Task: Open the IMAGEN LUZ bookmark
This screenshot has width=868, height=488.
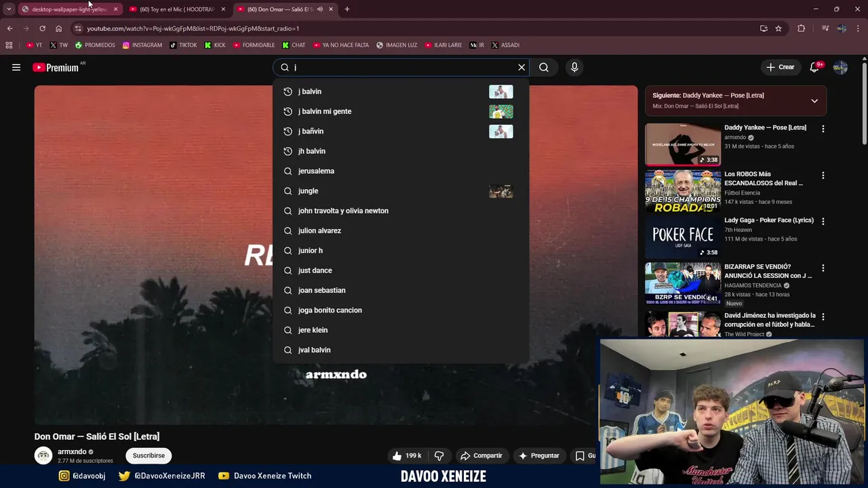Action: pyautogui.click(x=397, y=45)
